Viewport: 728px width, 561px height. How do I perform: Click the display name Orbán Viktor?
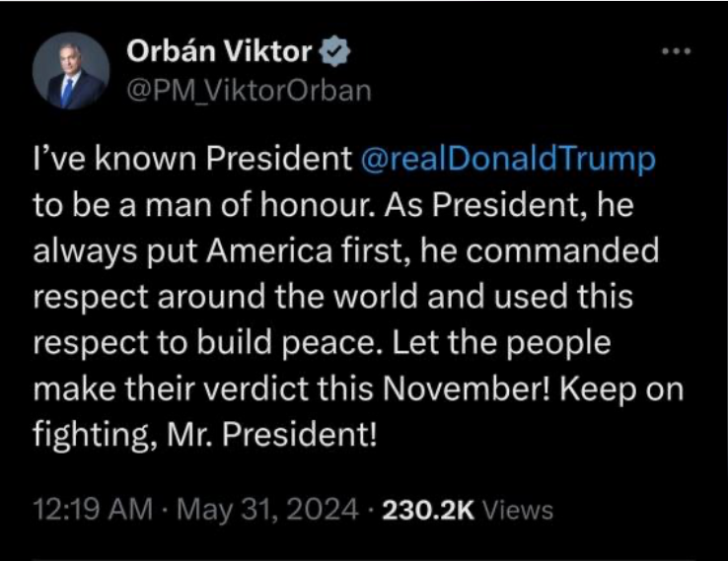pyautogui.click(x=220, y=51)
